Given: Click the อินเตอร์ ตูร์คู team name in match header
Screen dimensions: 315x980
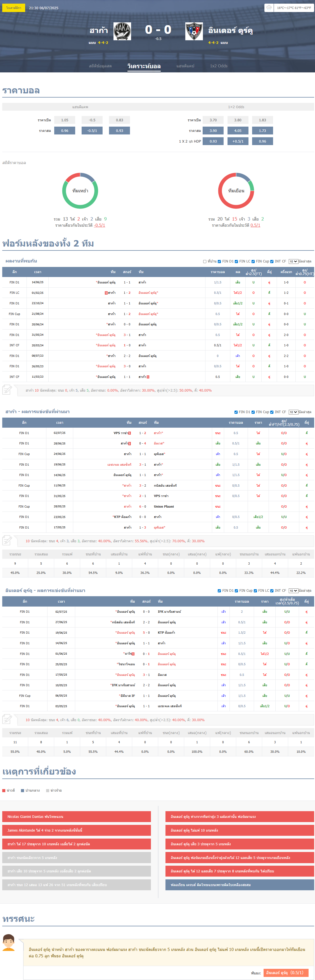Looking at the screenshot, I should coord(230,30).
